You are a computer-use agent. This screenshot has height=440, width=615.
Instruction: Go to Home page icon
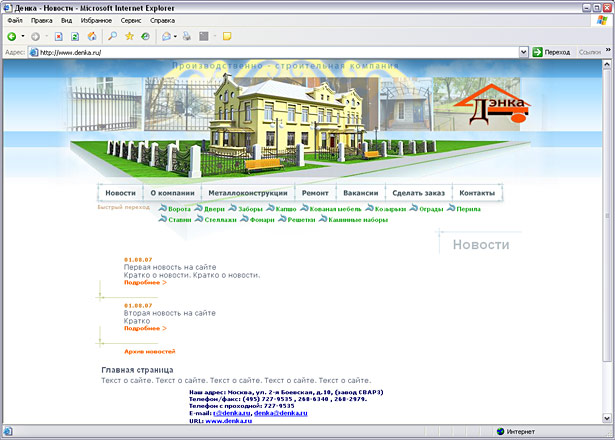click(92, 36)
